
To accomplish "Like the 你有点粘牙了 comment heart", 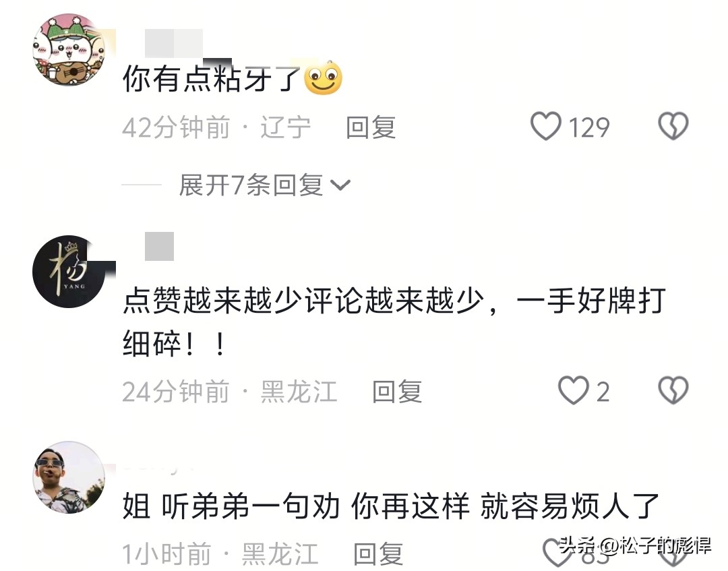I will tap(546, 126).
